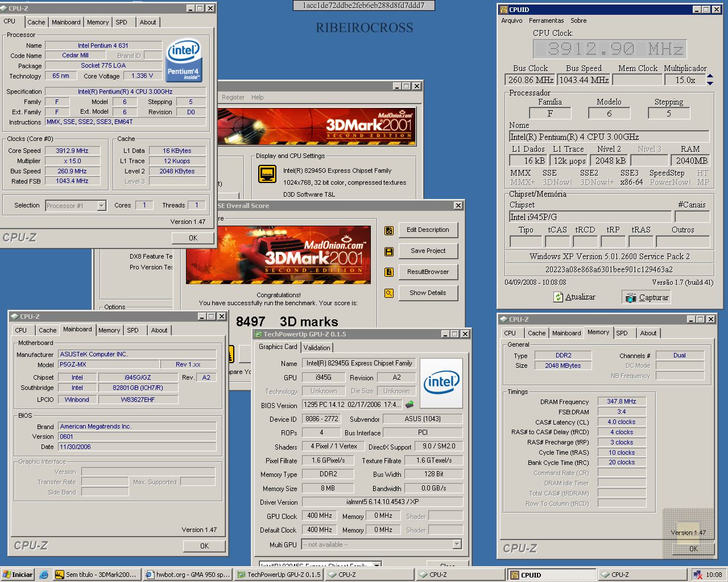Launch Internet Explorer from the quick launch icon
Screen dimensions: 728x582
(44, 575)
